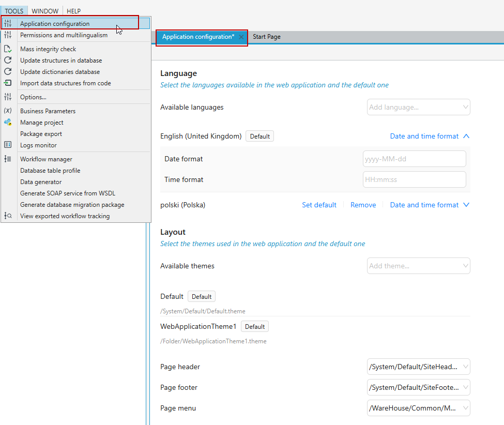Set polski as default language
This screenshot has height=425, width=504.
click(319, 205)
